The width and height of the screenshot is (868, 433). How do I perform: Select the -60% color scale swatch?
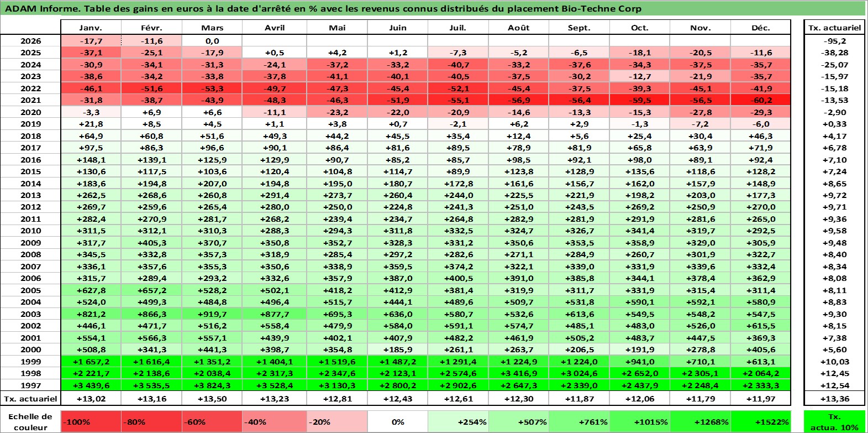212,421
